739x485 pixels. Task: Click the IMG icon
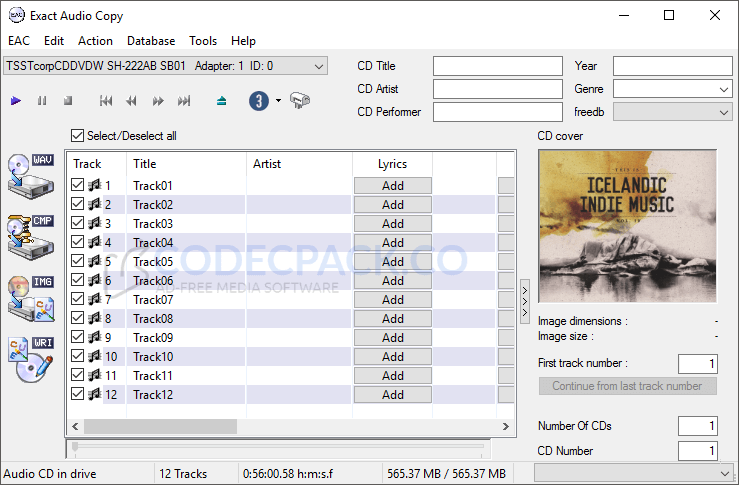click(31, 298)
